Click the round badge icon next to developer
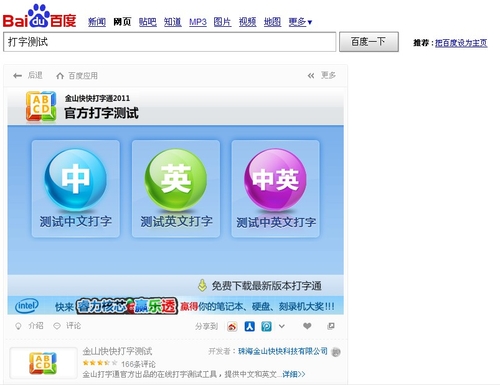500x385 pixels. 336,352
